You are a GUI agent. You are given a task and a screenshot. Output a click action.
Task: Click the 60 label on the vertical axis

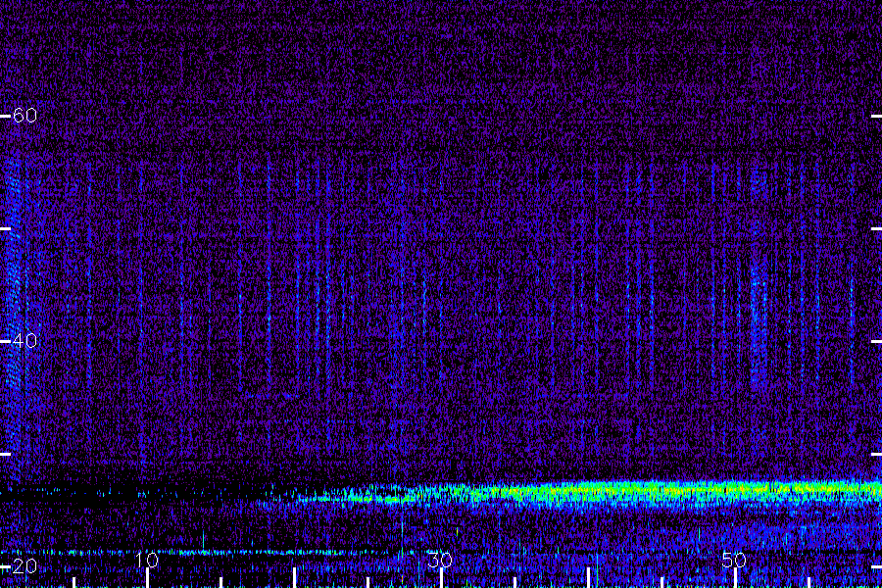pos(24,116)
